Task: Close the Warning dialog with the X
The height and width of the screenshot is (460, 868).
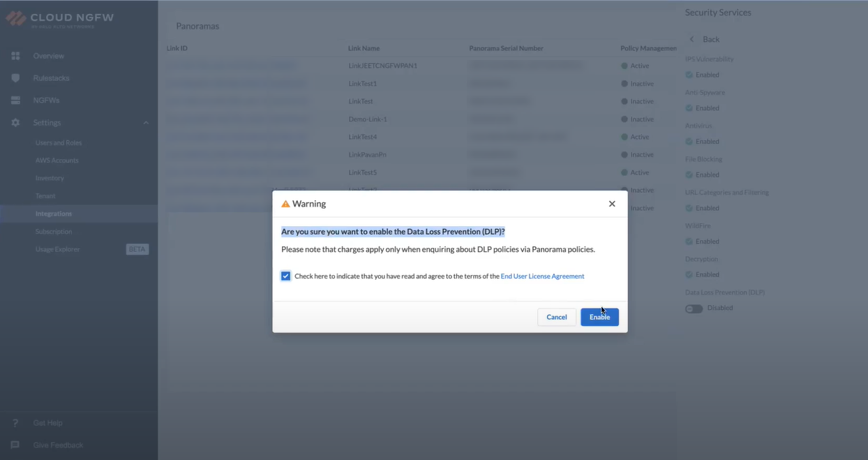Action: point(612,204)
